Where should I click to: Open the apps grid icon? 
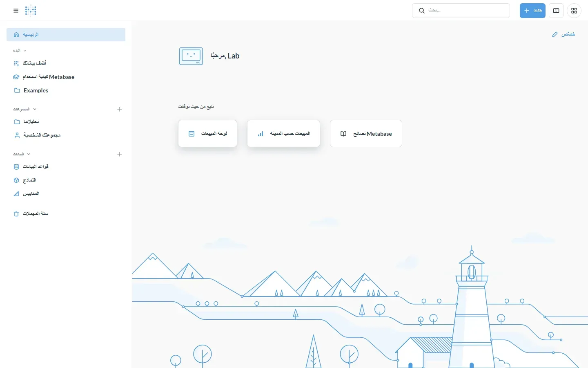point(574,11)
